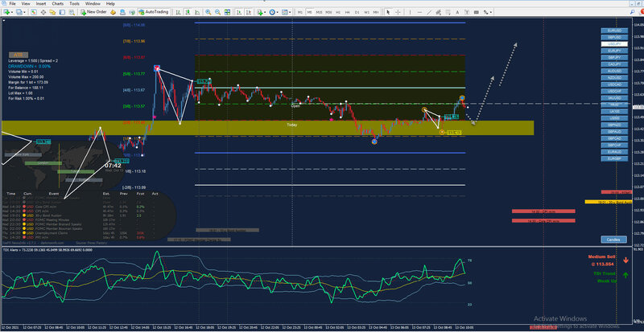Open the Indicators list dropdown

pyautogui.click(x=264, y=12)
